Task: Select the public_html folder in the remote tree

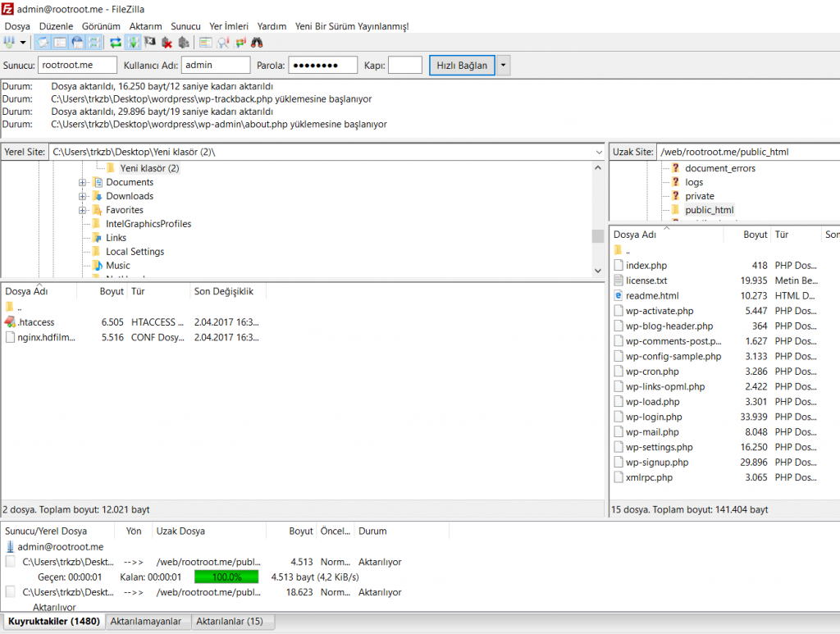Action: pyautogui.click(x=710, y=210)
